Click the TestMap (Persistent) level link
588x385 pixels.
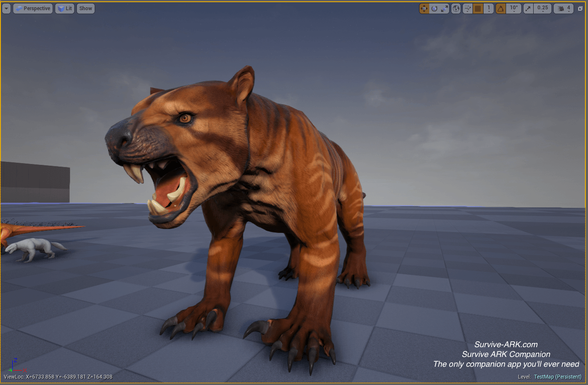[557, 377]
